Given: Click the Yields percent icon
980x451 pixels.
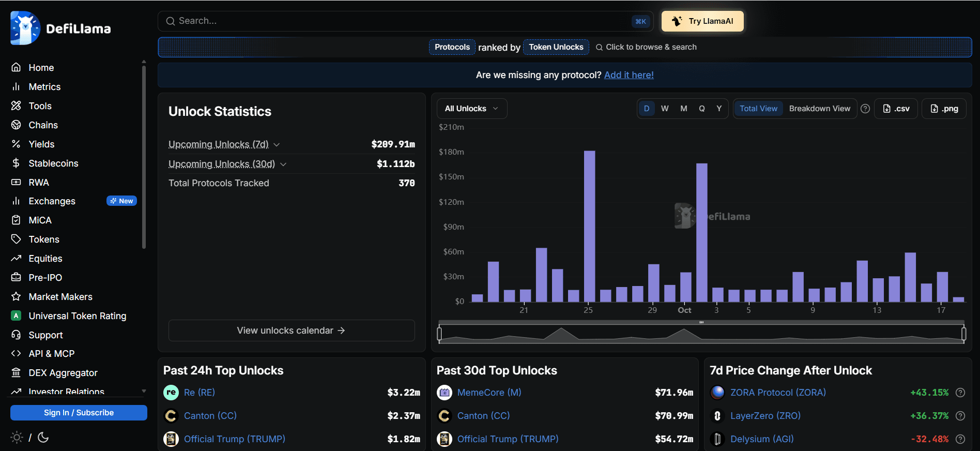Looking at the screenshot, I should 16,144.
